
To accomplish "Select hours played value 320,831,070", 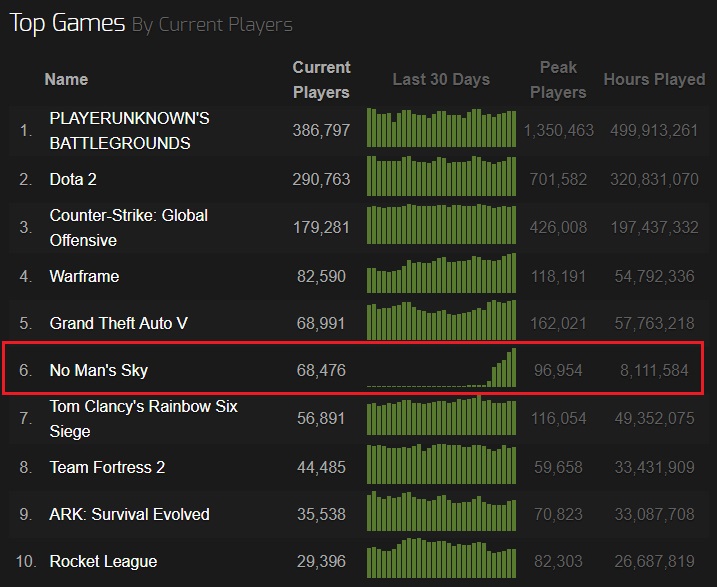I will coord(654,179).
